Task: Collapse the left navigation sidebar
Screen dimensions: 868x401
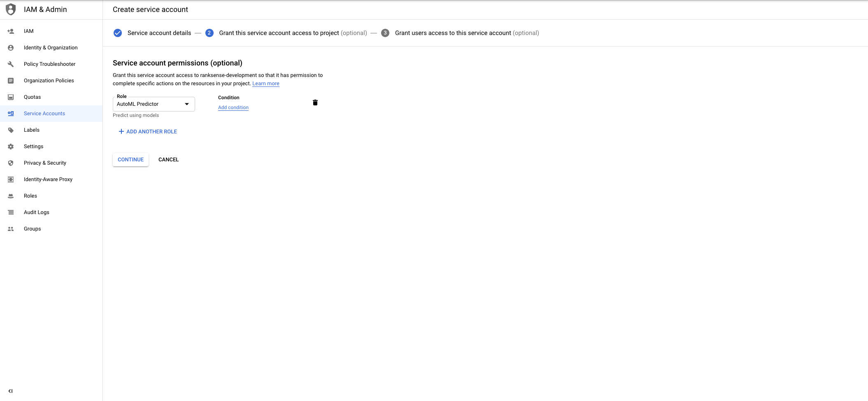Action: click(x=10, y=391)
